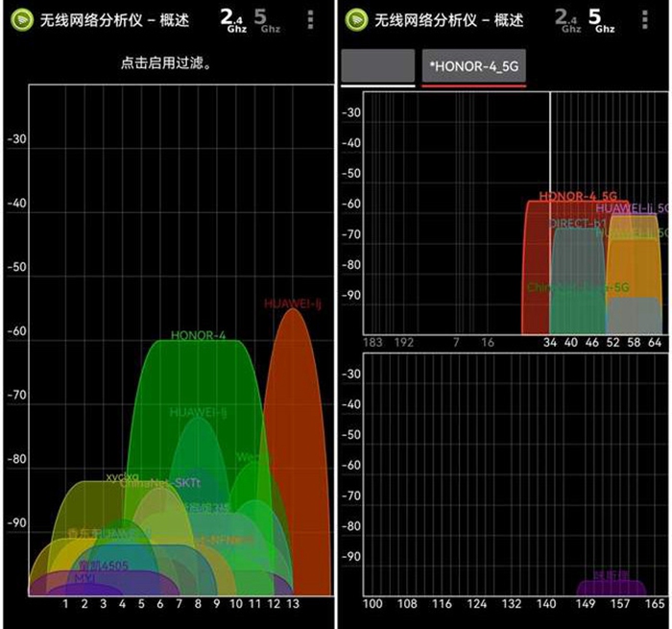672x629 pixels.
Task: Tap the green ChinaNet 5G network label
Action: coord(578,287)
